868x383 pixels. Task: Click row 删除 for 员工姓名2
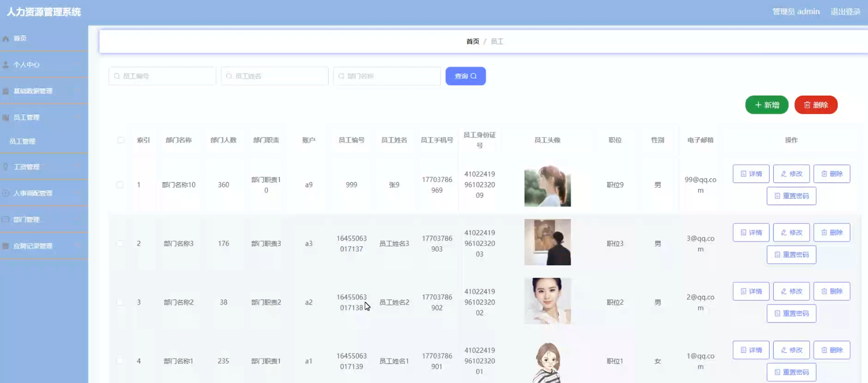[x=832, y=291]
